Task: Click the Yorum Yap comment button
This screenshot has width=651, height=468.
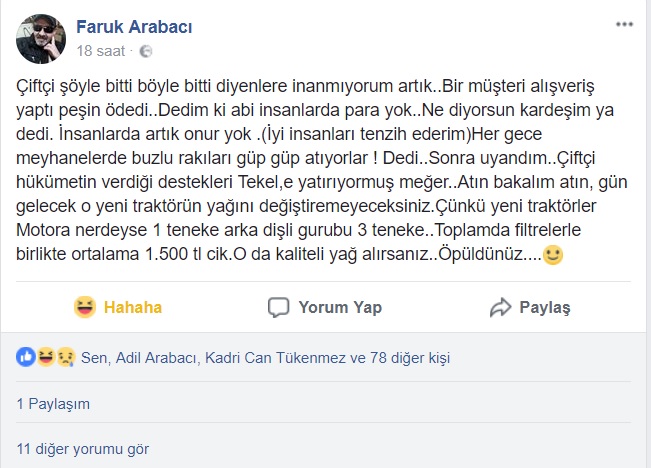Action: tap(325, 307)
